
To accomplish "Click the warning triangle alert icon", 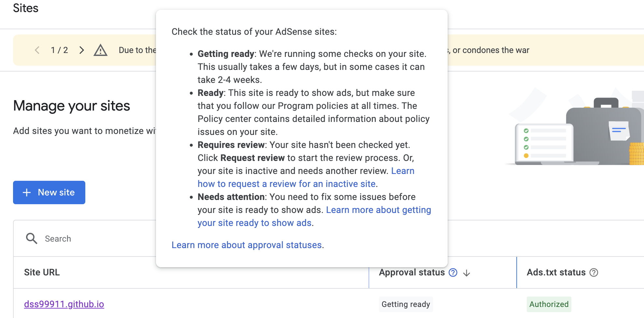I will pyautogui.click(x=100, y=50).
